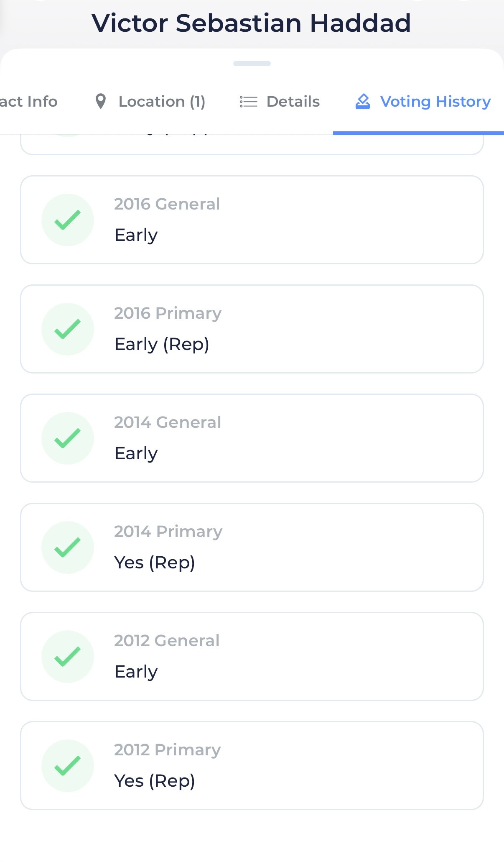Tap the Details list icon
The image size is (504, 862).
point(248,102)
